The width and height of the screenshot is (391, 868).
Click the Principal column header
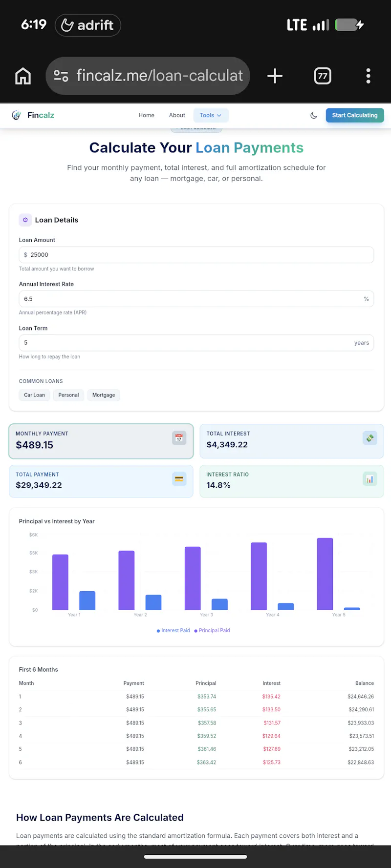(206, 683)
